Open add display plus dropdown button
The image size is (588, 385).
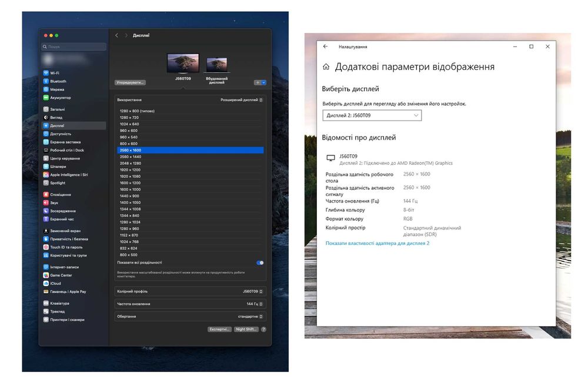pyautogui.click(x=260, y=82)
